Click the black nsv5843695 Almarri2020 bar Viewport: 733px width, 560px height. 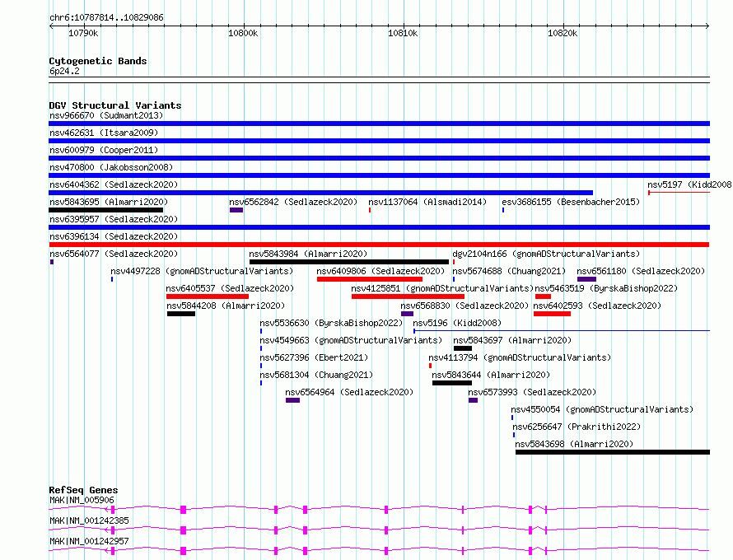click(x=106, y=210)
